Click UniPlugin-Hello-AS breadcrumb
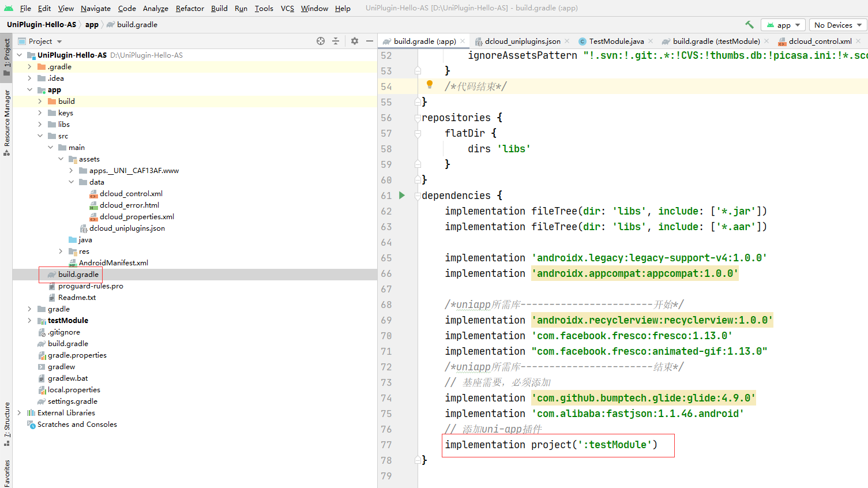The height and width of the screenshot is (488, 868). tap(42, 24)
